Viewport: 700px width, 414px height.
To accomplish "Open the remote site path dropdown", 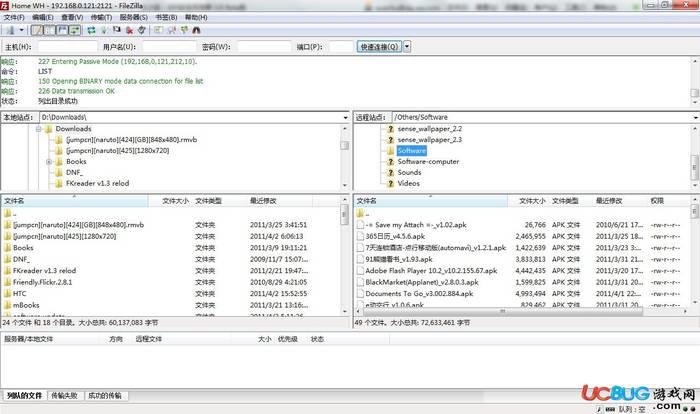I will (696, 117).
